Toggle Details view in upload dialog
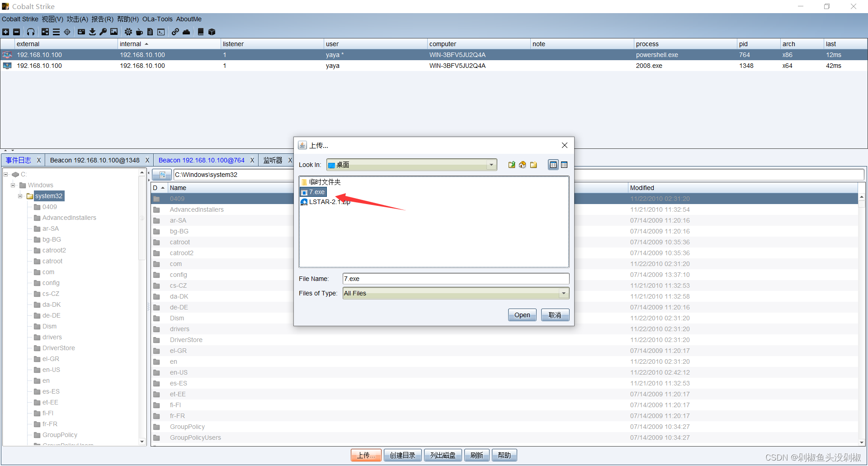 (564, 165)
